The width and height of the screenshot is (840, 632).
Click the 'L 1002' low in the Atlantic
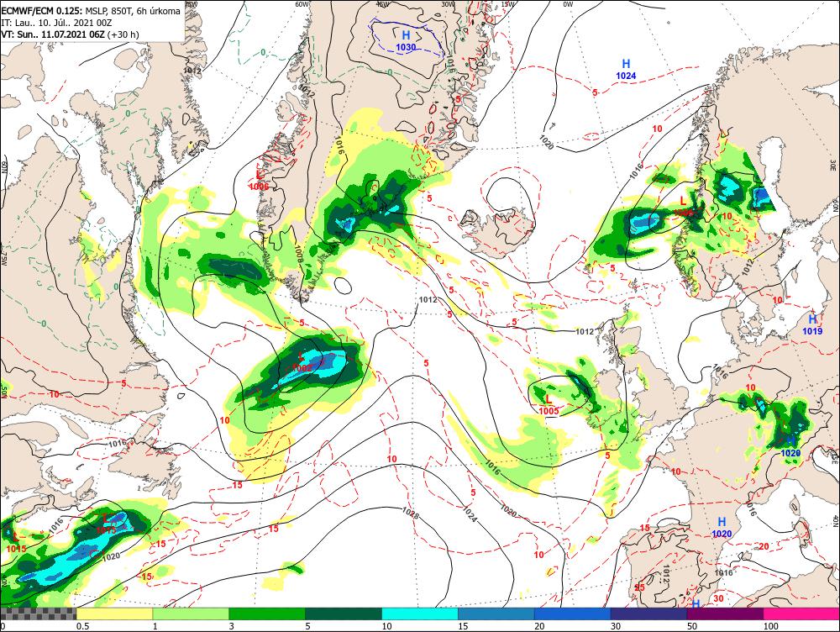pos(302,362)
